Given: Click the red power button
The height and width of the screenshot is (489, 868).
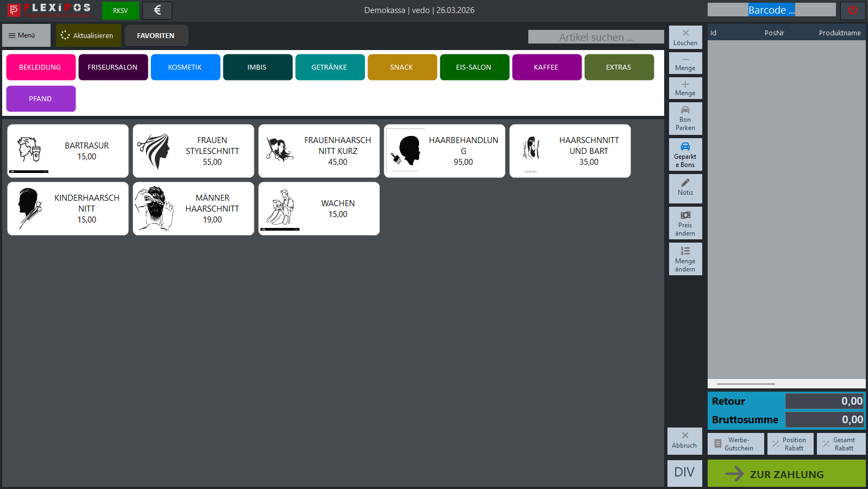Looking at the screenshot, I should point(852,10).
